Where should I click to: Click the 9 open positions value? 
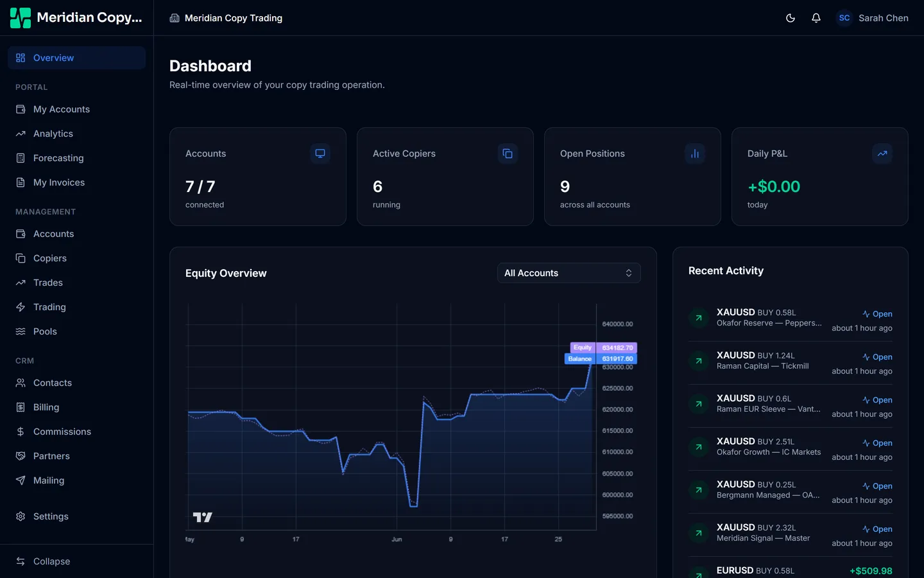[565, 187]
